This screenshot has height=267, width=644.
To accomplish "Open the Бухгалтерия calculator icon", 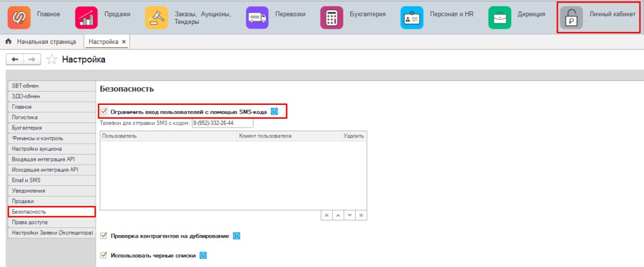I will pyautogui.click(x=331, y=18).
